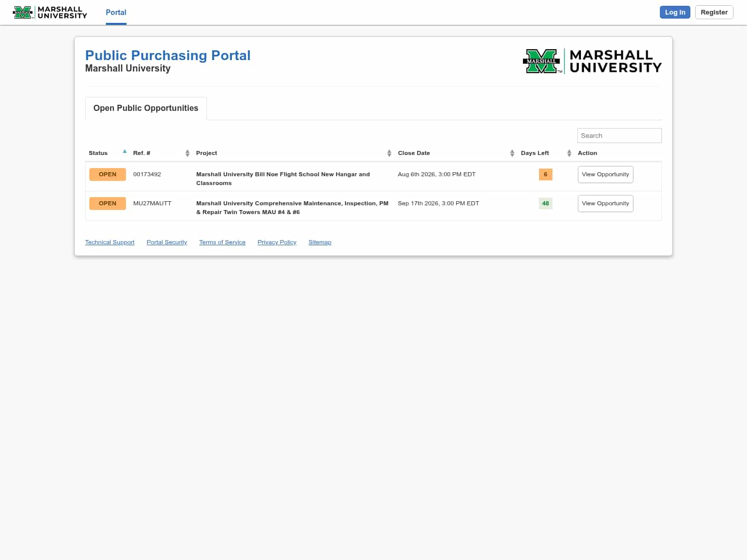Open the Privacy Policy link
Image resolution: width=747 pixels, height=560 pixels.
point(277,242)
